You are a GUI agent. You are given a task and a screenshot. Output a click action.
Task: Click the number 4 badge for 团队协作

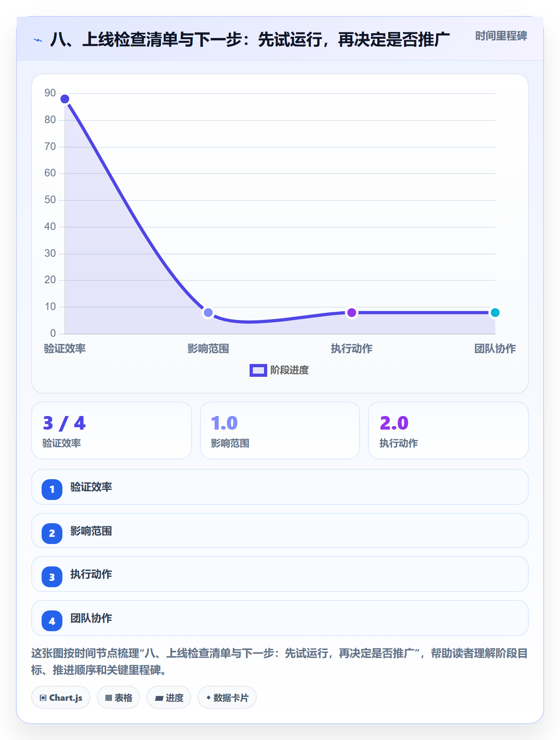[x=52, y=621]
